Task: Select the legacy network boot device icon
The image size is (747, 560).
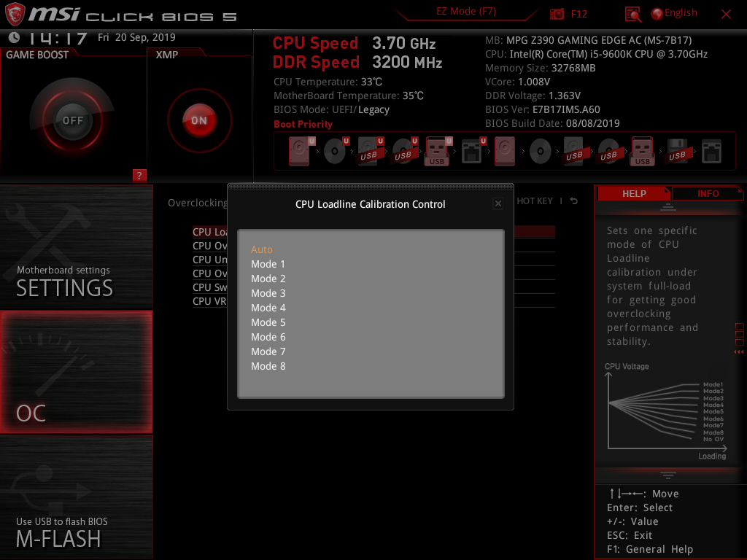Action: click(x=712, y=151)
